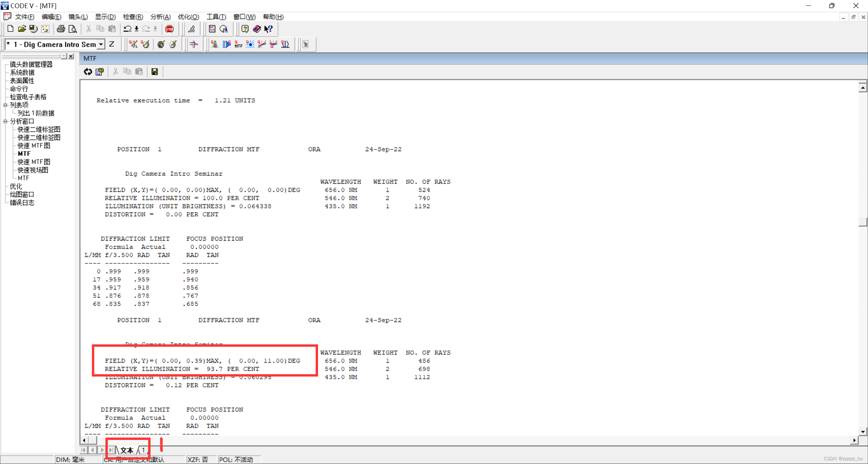The image size is (868, 464).
Task: Select 快速视场图 in navigation tree
Action: click(x=33, y=170)
